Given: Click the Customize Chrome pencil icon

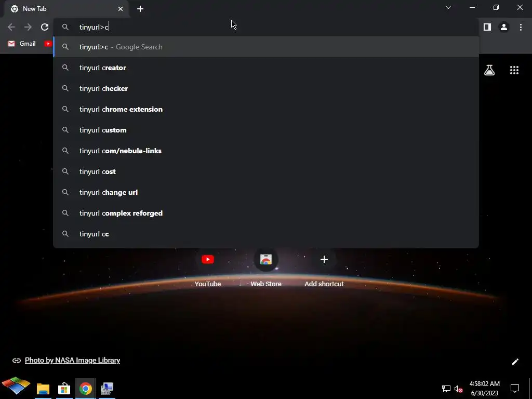Looking at the screenshot, I should point(515,362).
